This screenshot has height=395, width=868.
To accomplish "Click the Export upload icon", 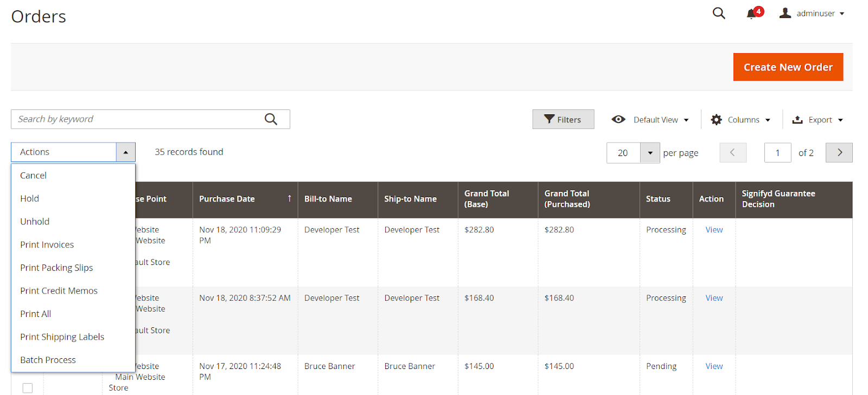I will click(797, 120).
